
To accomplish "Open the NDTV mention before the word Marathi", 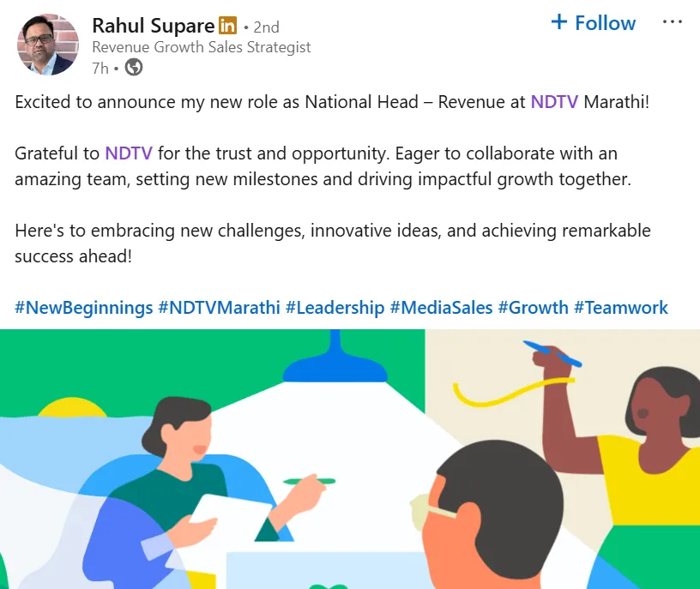I will point(554,102).
